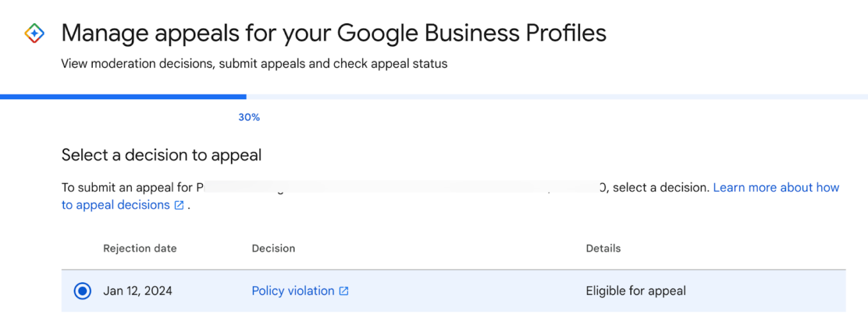Click the blue filled part of progress bar
The image size is (868, 336).
pyautogui.click(x=123, y=97)
